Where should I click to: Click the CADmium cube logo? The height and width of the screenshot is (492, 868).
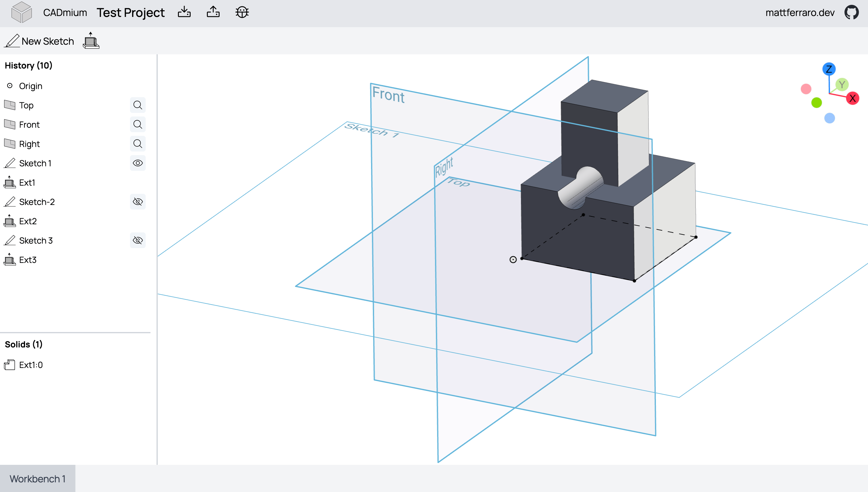(21, 12)
